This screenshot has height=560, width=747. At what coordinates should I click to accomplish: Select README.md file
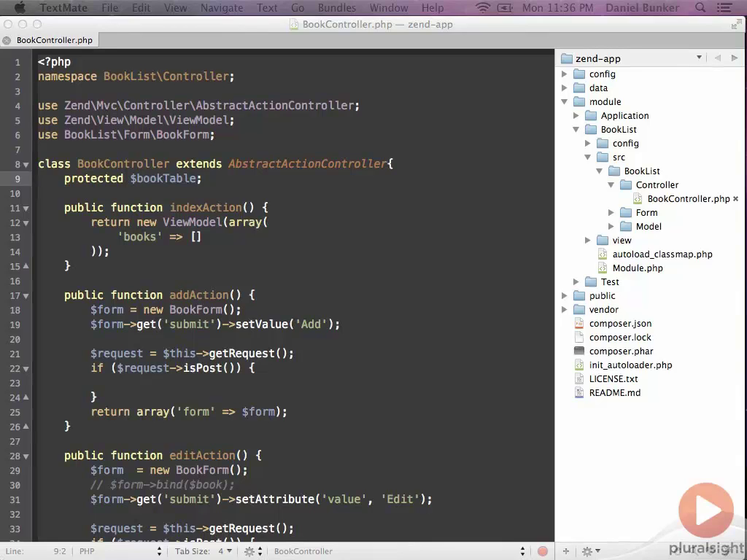pyautogui.click(x=614, y=392)
